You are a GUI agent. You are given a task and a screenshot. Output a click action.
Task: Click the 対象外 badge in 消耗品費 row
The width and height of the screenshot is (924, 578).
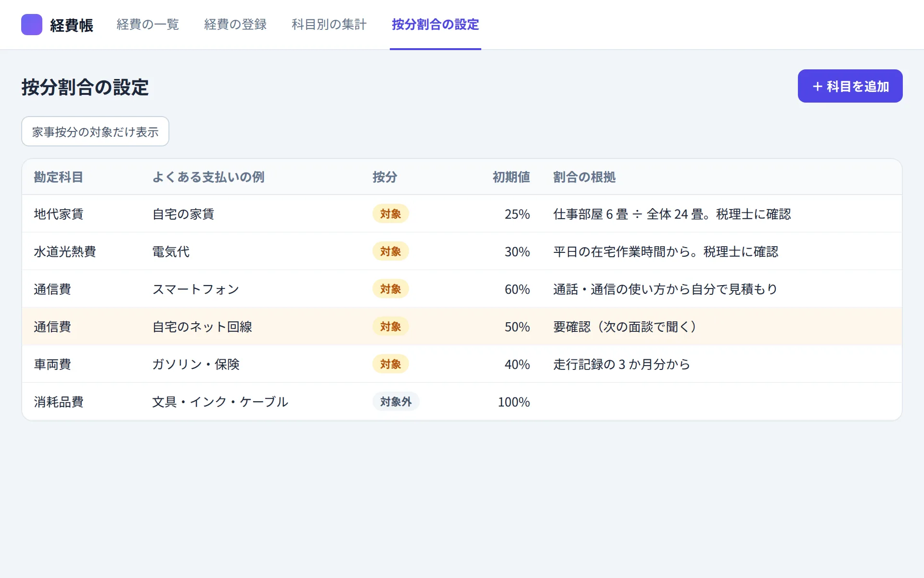[396, 402]
